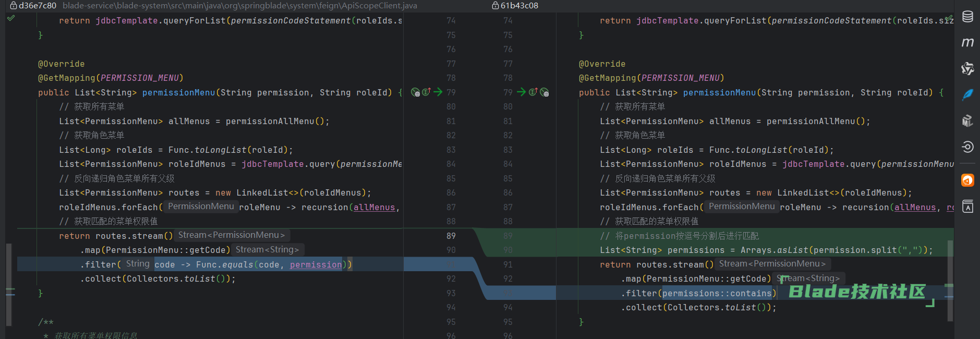Open the circular arrow target sidebar icon
This screenshot has height=339, width=980.
coord(967,147)
